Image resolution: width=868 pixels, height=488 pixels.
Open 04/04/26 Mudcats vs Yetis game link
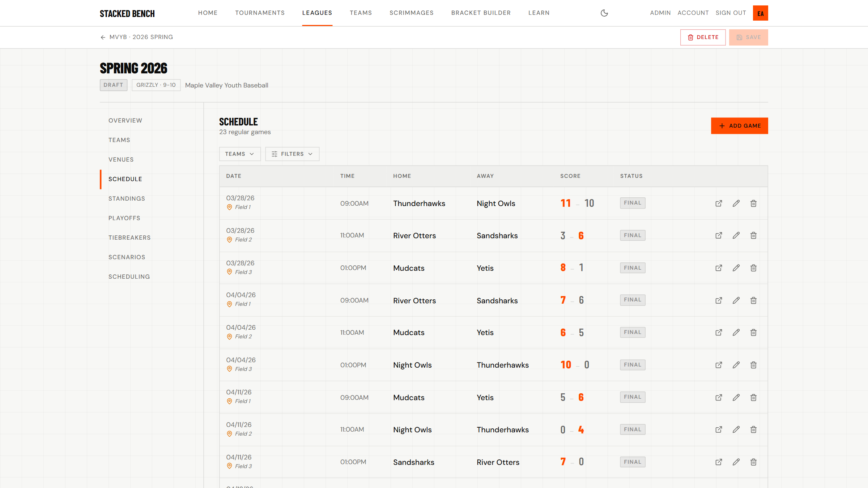[719, 332]
